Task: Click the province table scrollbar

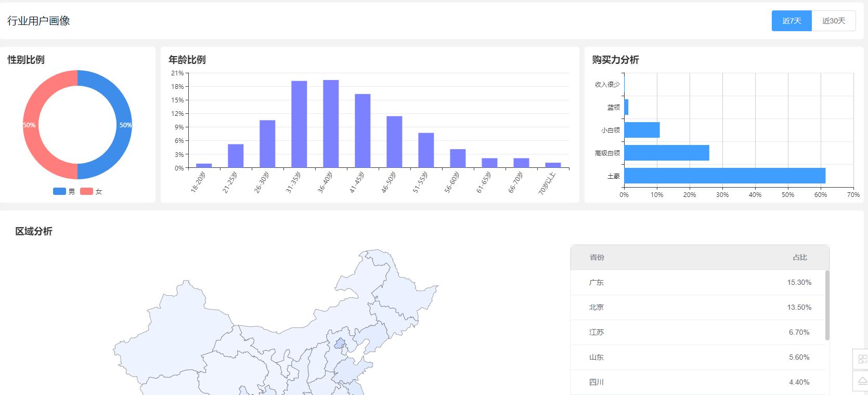Action: 827,305
